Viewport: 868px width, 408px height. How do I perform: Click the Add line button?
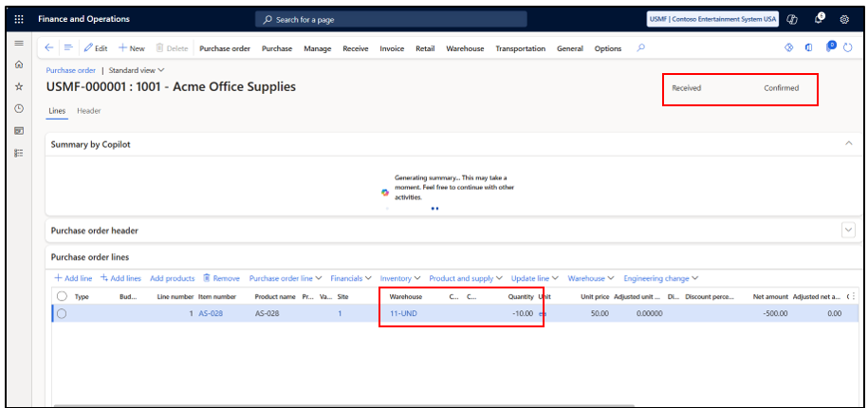pyautogui.click(x=73, y=278)
